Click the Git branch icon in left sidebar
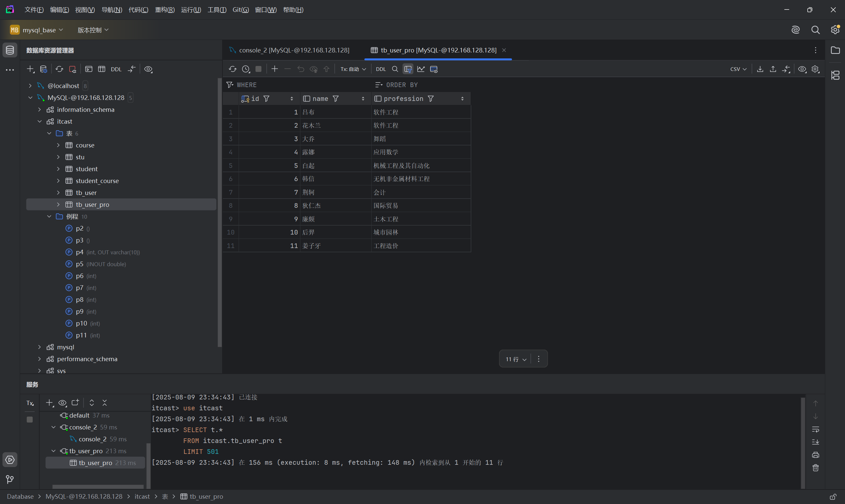Screen dimensions: 845x504 point(10,479)
